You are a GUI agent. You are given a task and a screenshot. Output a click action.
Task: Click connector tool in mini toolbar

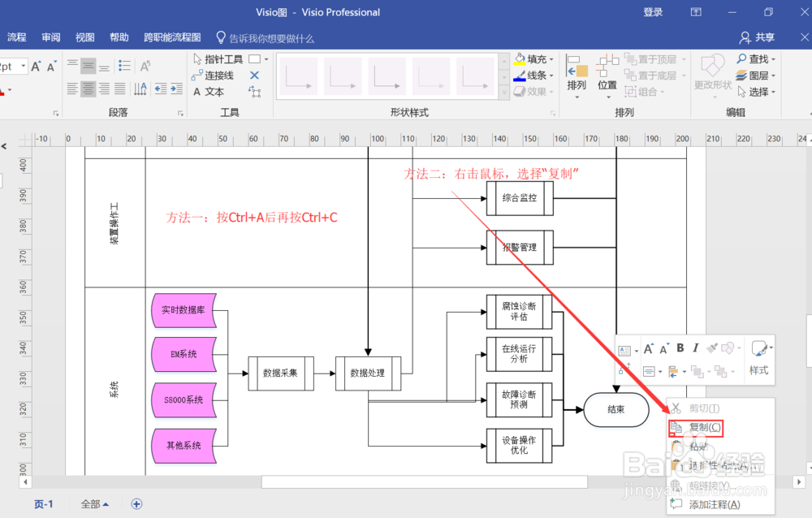(x=624, y=369)
